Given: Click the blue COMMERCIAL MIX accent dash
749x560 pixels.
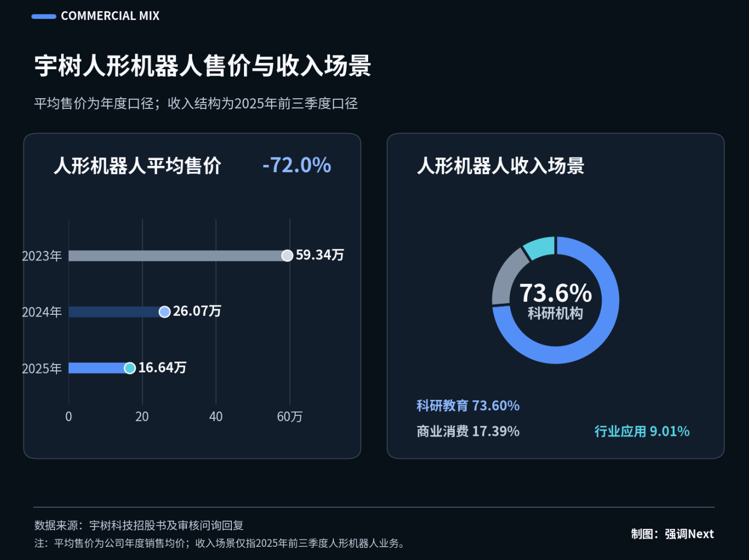Looking at the screenshot, I should click(x=44, y=16).
